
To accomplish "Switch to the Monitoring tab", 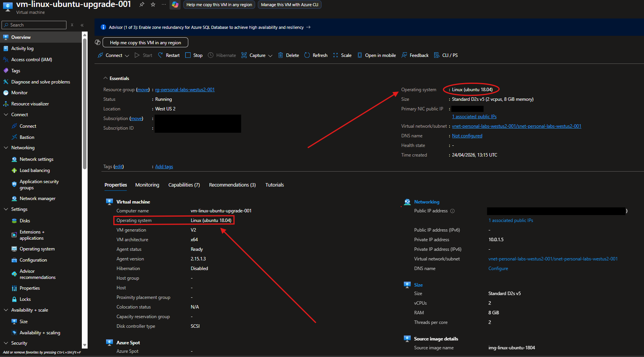I will [x=147, y=185].
